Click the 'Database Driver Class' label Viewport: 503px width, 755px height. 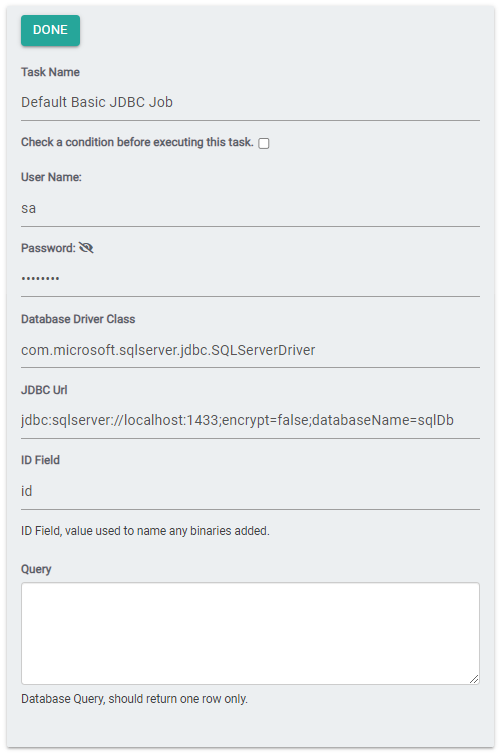(78, 319)
